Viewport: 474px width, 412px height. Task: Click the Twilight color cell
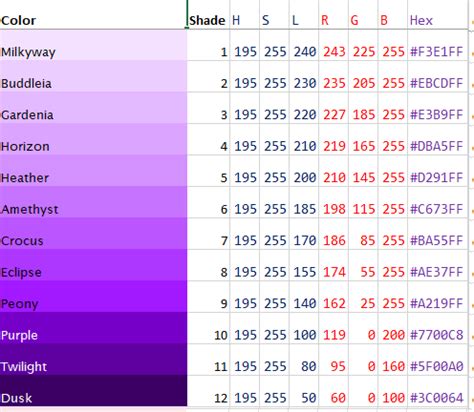pyautogui.click(x=93, y=359)
